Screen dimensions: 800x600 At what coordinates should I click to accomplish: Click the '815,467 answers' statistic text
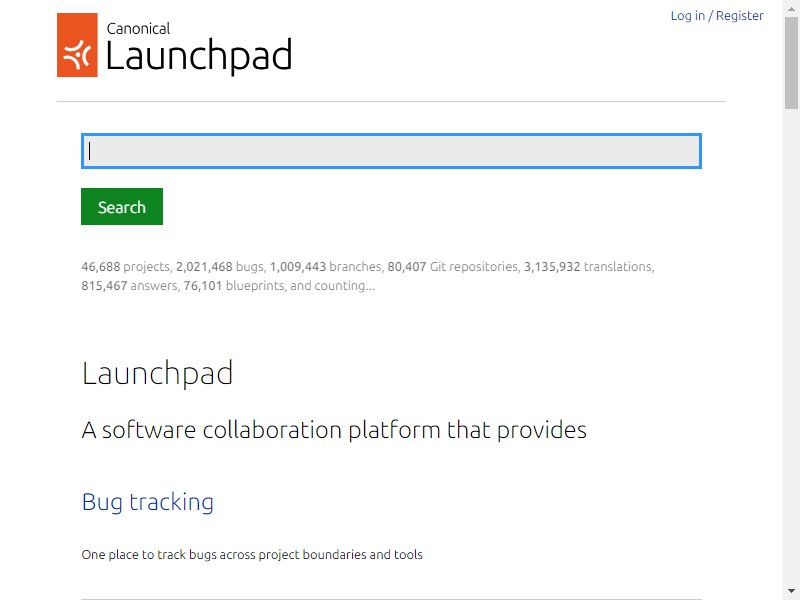(130, 286)
